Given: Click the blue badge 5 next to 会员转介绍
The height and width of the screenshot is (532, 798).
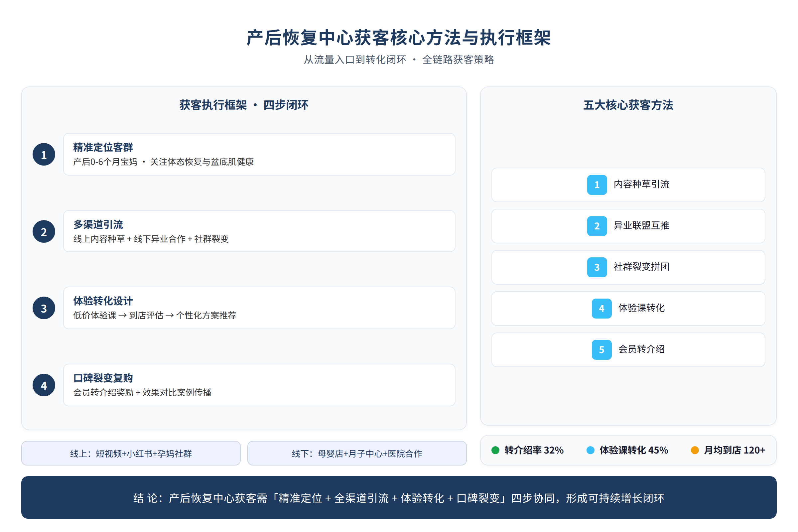Looking at the screenshot, I should click(x=601, y=350).
